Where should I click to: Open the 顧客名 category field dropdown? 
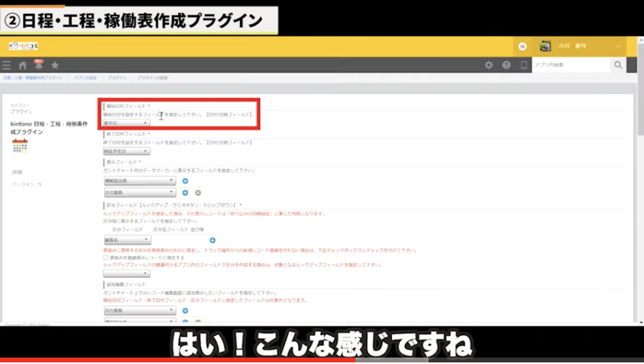coord(126,240)
